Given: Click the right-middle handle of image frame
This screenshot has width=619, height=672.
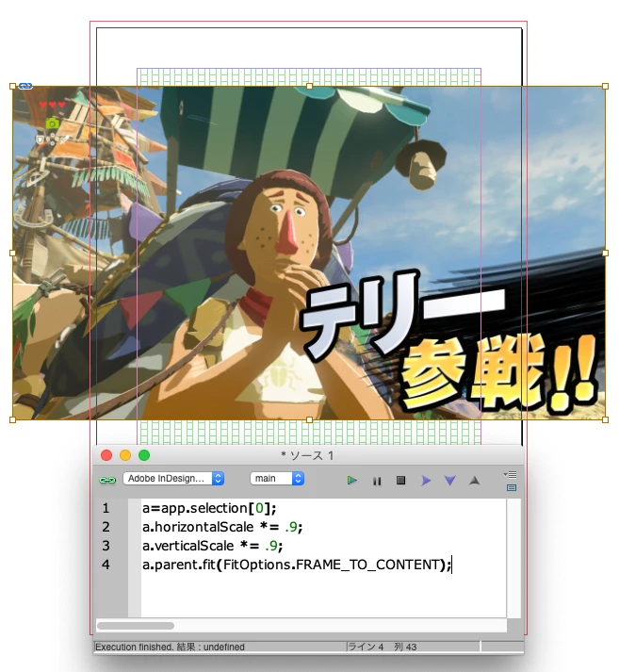Looking at the screenshot, I should (x=605, y=254).
